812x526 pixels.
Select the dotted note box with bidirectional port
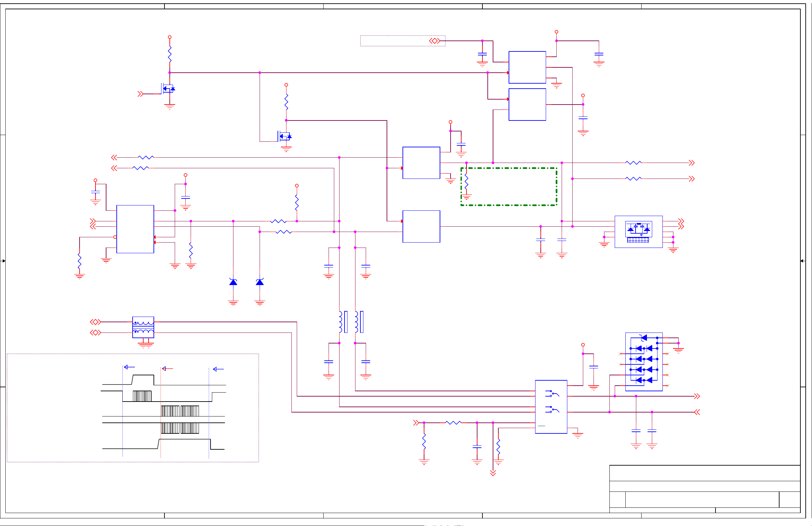coord(403,40)
